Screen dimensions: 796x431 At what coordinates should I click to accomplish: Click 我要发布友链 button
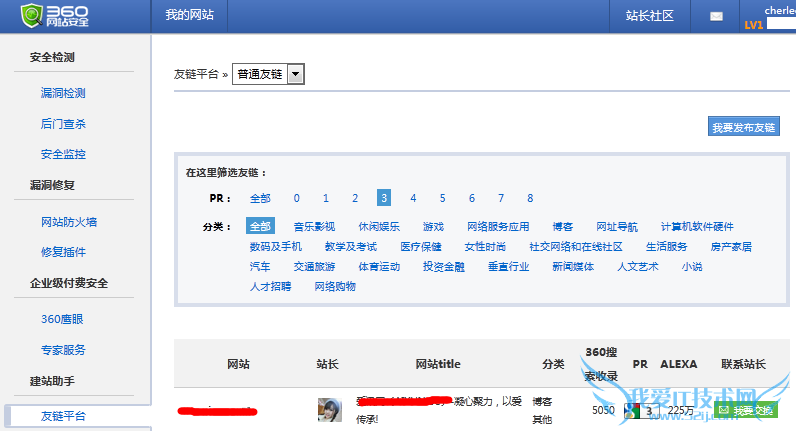(x=744, y=127)
